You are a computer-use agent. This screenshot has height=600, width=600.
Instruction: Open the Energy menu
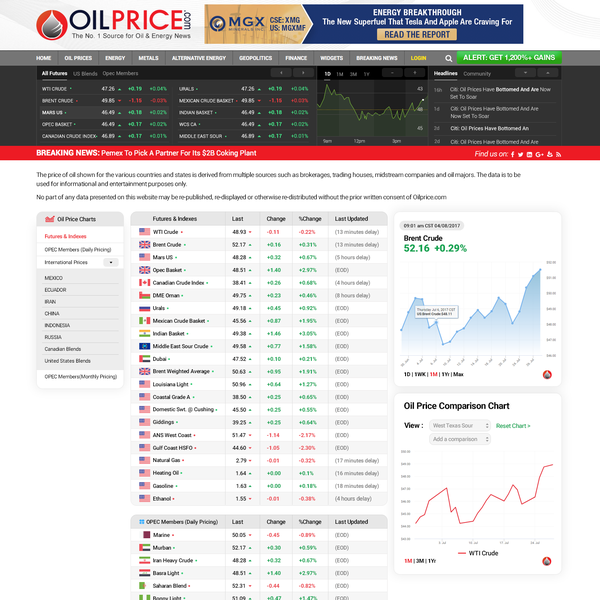pyautogui.click(x=115, y=58)
